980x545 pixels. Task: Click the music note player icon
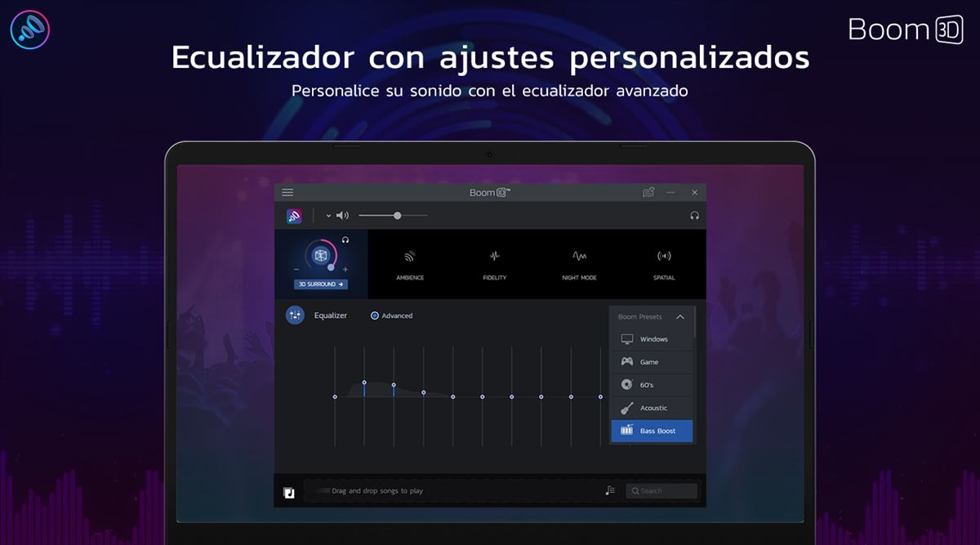[289, 492]
